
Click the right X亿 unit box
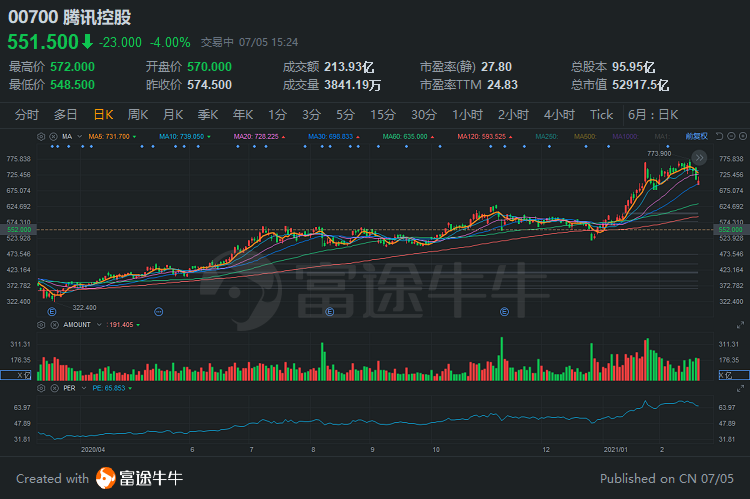click(734, 375)
